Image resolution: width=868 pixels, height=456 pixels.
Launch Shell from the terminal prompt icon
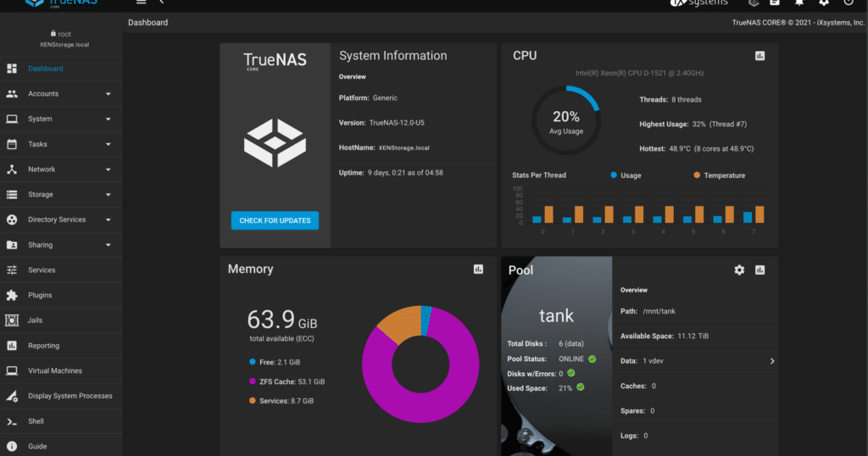(12, 421)
